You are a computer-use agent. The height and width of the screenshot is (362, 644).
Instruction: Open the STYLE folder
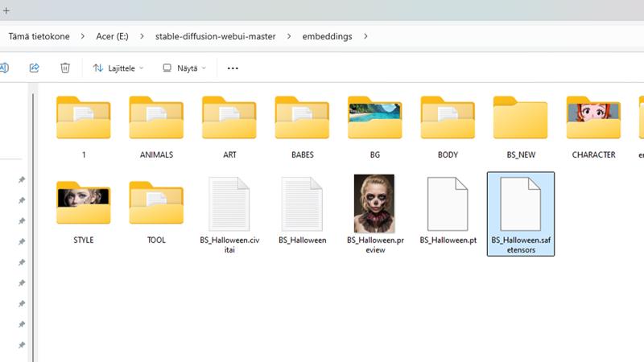pos(84,212)
